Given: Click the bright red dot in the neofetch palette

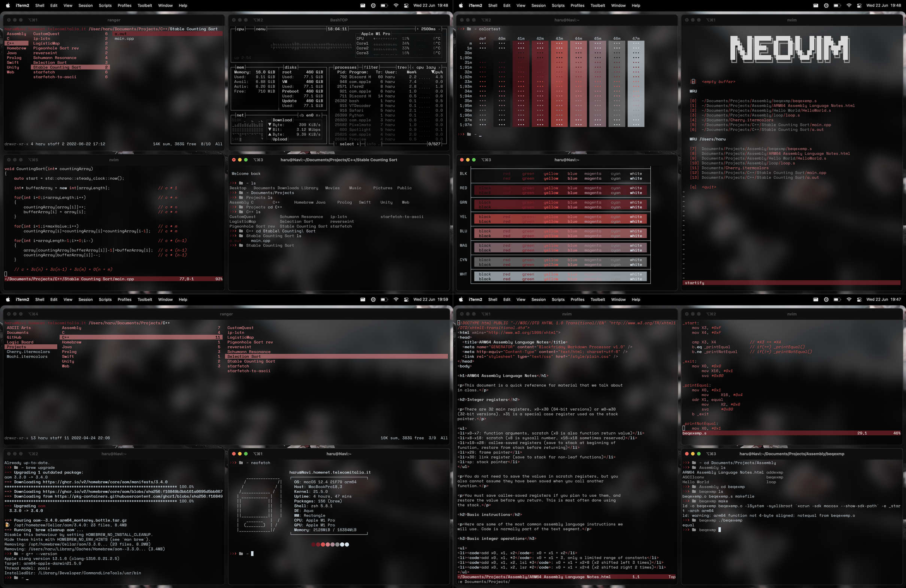Looking at the screenshot, I should [323, 544].
